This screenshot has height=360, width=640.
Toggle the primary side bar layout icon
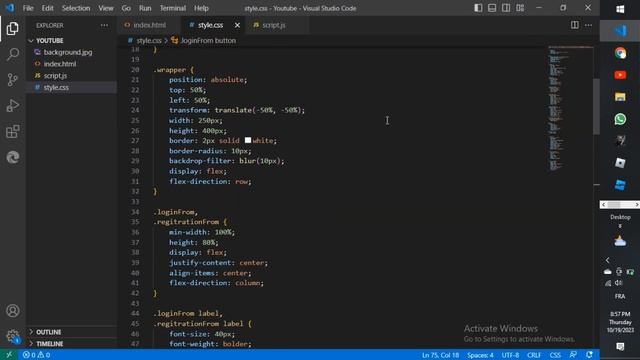click(478, 8)
